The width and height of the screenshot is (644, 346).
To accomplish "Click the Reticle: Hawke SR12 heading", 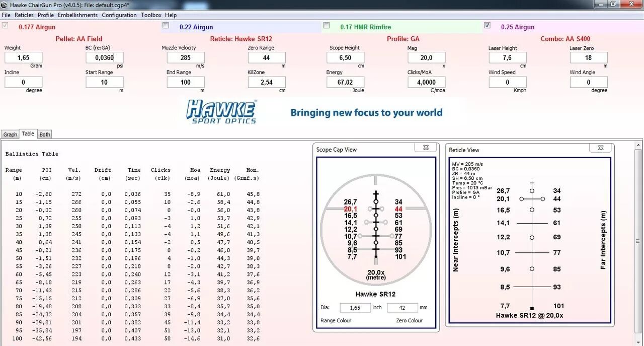I will tap(241, 39).
